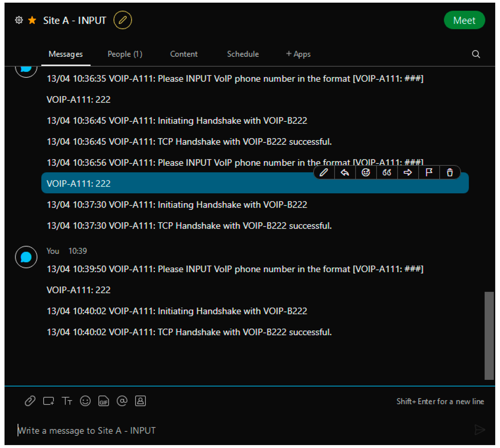Flag the selected VOIP message
The image size is (500, 448).
point(429,172)
